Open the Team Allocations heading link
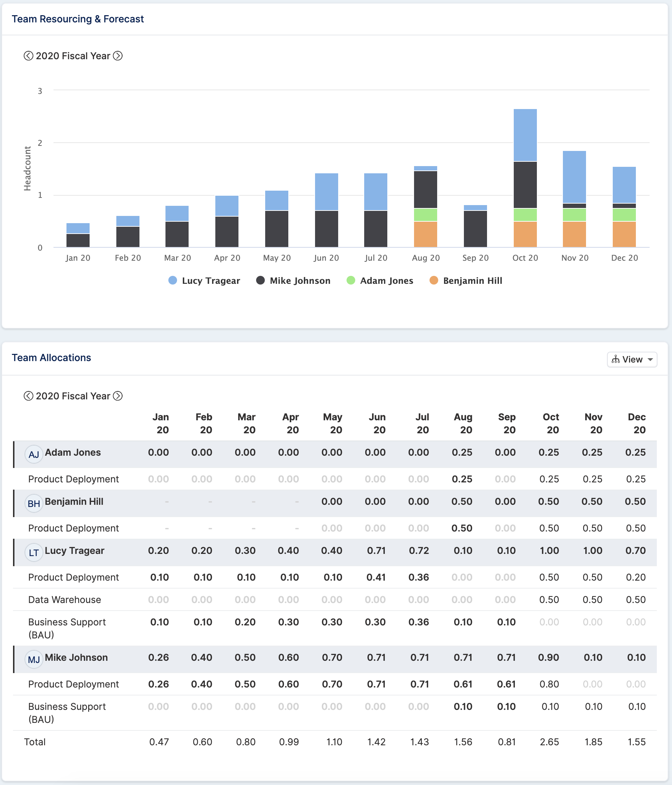The width and height of the screenshot is (672, 785). click(52, 357)
